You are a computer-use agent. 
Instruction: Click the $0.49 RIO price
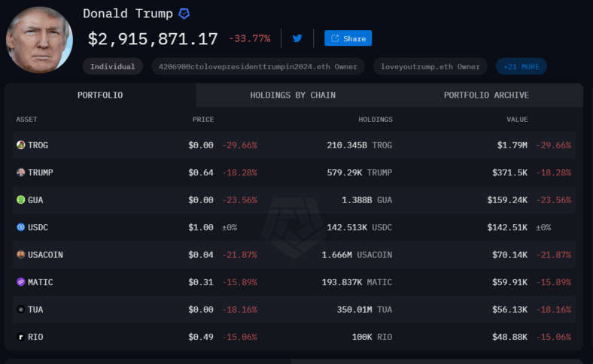[x=201, y=337]
